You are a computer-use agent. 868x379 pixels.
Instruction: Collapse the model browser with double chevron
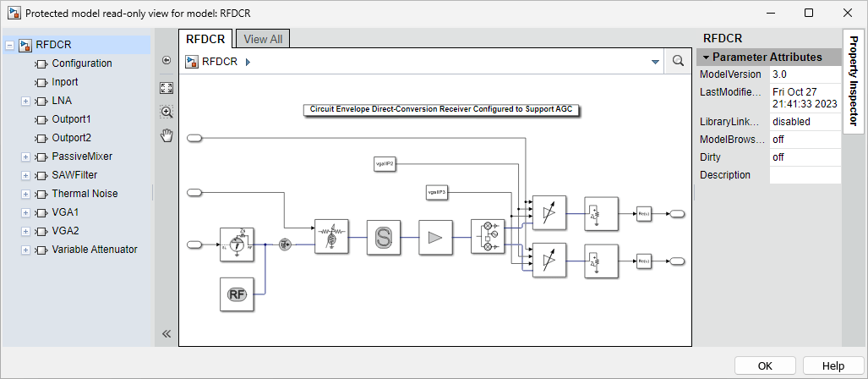[x=166, y=333]
